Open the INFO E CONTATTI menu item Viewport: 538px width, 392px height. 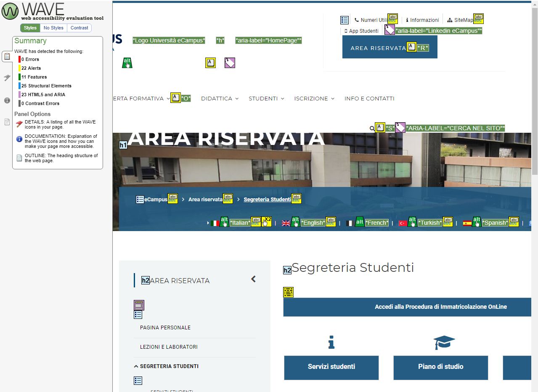pos(369,98)
